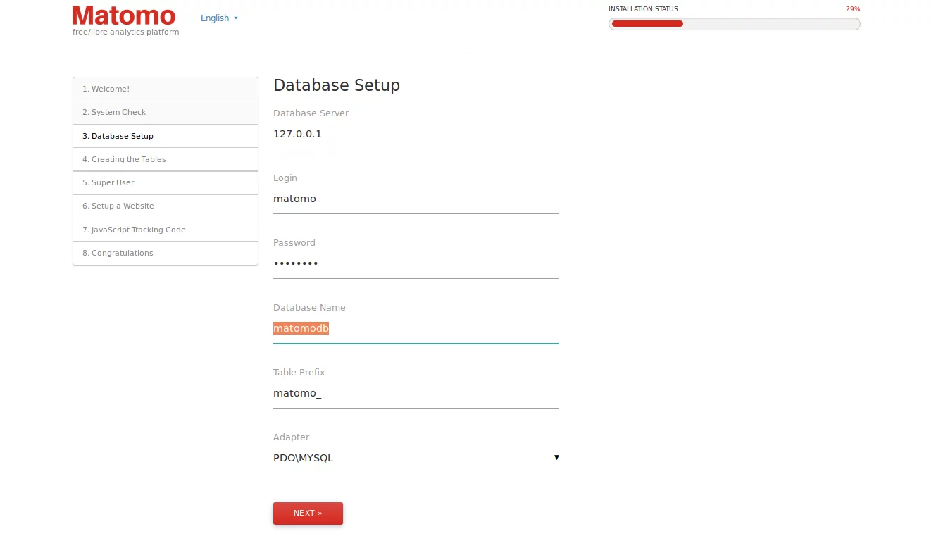Click the free/libre analytics platform tagline
This screenshot has width=936, height=560.
126,32
